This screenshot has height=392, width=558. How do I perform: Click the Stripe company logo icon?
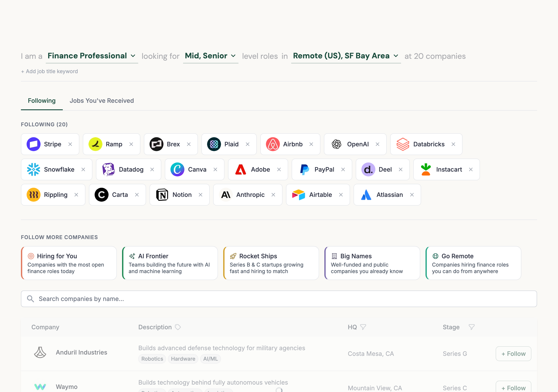(34, 144)
